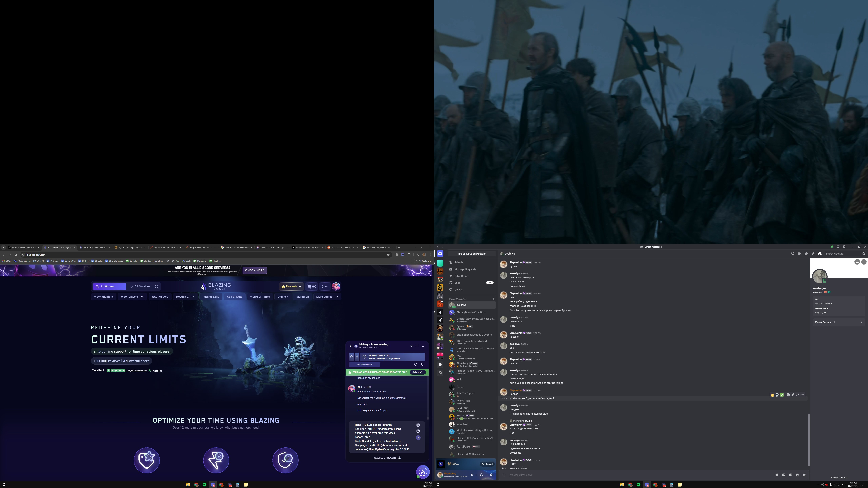
Task: Select the All Games tab
Action: [x=110, y=287]
